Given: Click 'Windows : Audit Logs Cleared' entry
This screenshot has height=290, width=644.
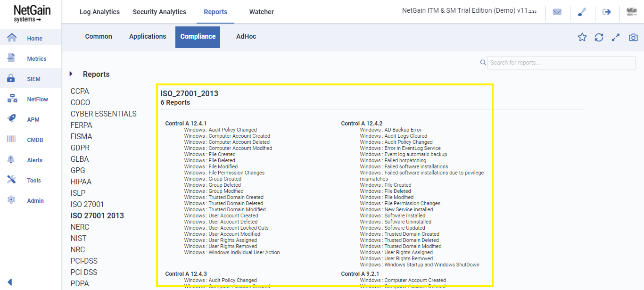Looking at the screenshot, I should 393,136.
